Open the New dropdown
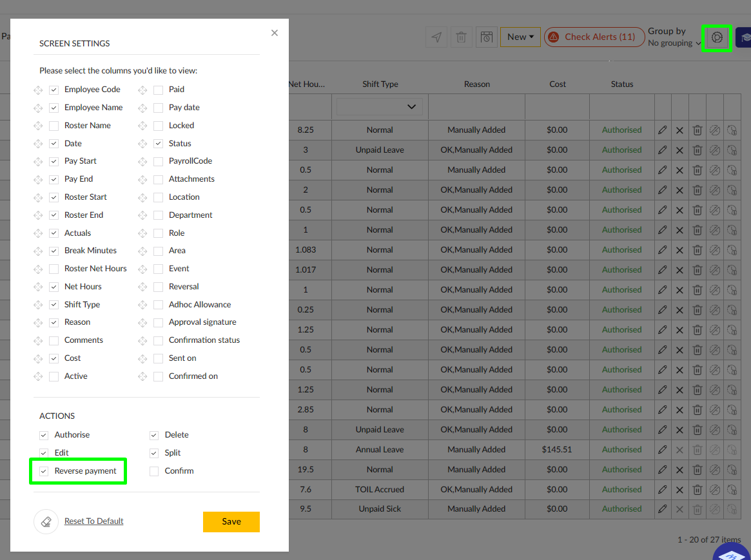751x560 pixels. [520, 37]
